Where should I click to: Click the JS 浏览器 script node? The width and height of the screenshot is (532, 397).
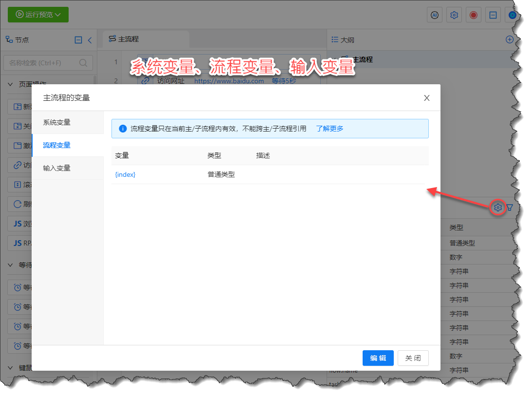pyautogui.click(x=20, y=224)
